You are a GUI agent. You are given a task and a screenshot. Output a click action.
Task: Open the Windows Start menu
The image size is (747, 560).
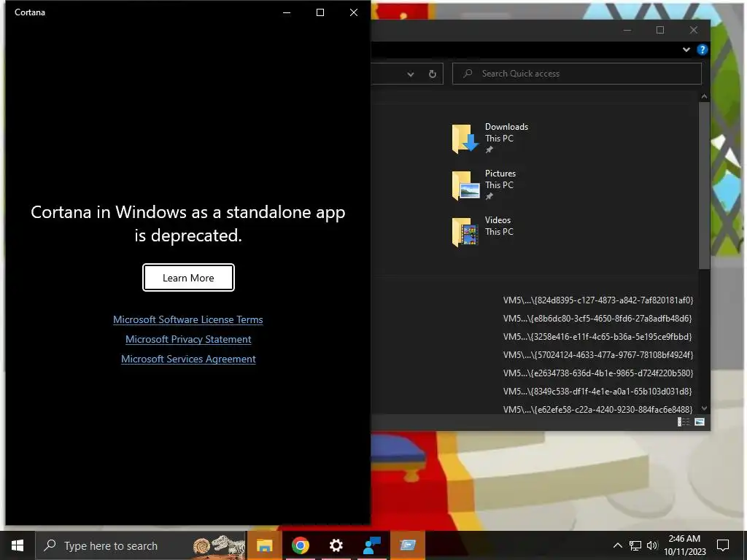tap(18, 545)
